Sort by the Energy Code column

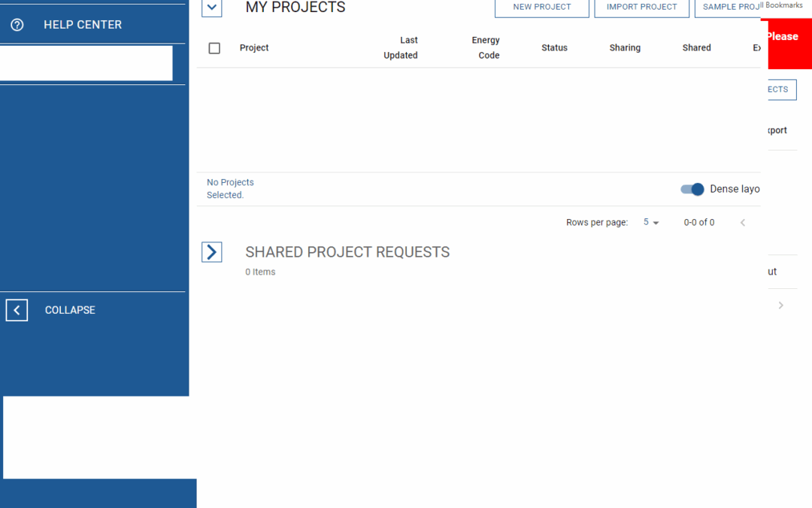click(486, 48)
